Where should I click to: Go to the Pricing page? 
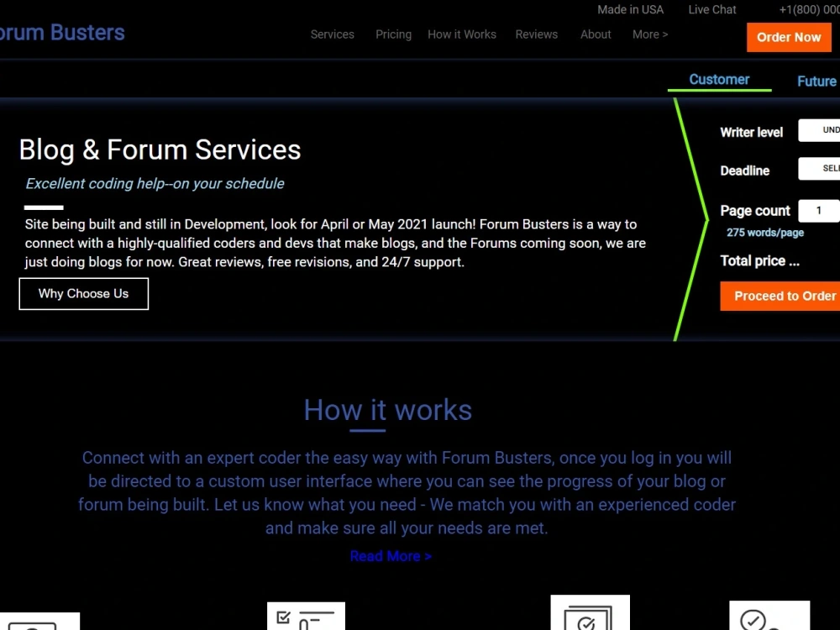coord(393,34)
